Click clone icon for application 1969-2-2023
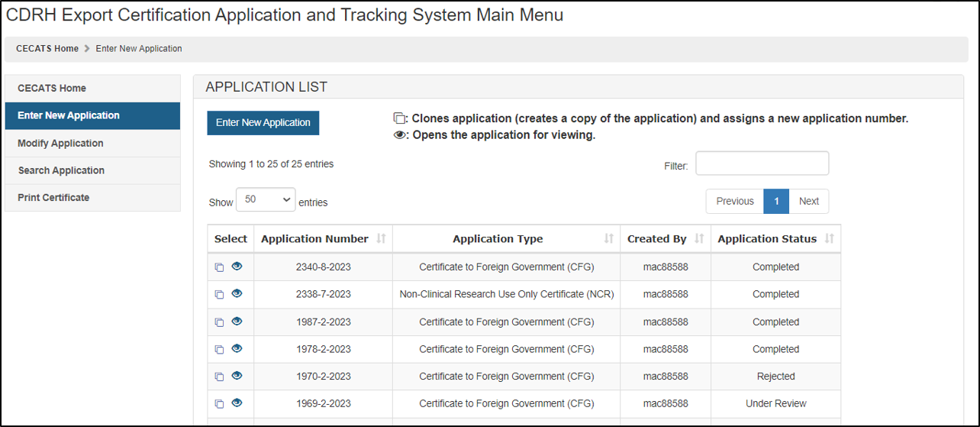Viewport: 980px width, 427px height. [x=219, y=404]
